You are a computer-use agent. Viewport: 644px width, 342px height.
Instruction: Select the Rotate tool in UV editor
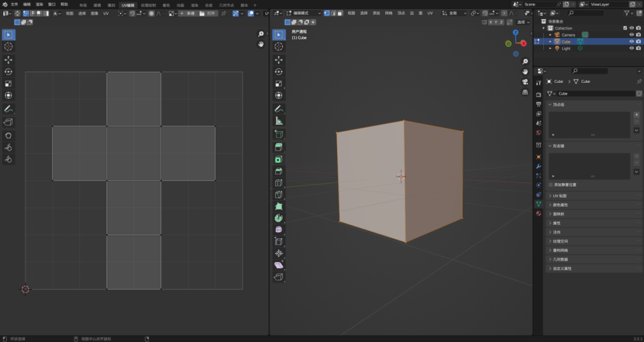click(8, 72)
